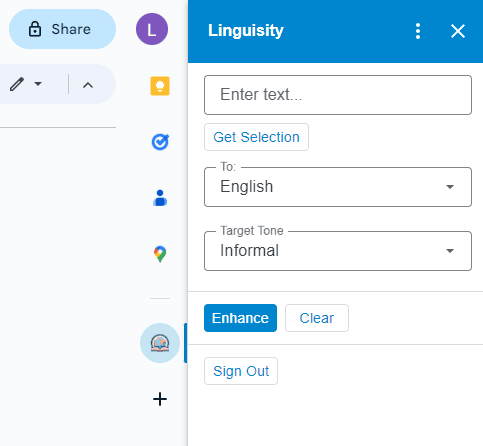The width and height of the screenshot is (483, 446).
Task: Open Contacts side panel icon
Action: 160,198
